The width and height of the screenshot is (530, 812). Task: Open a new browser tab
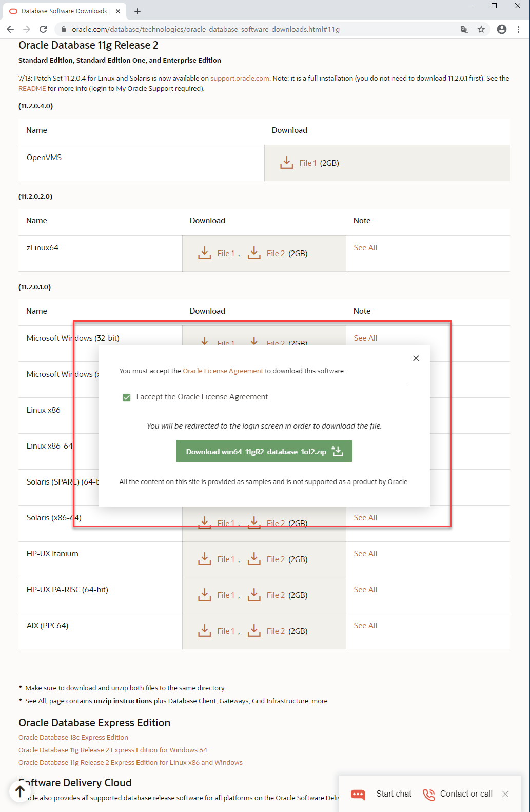pyautogui.click(x=138, y=11)
